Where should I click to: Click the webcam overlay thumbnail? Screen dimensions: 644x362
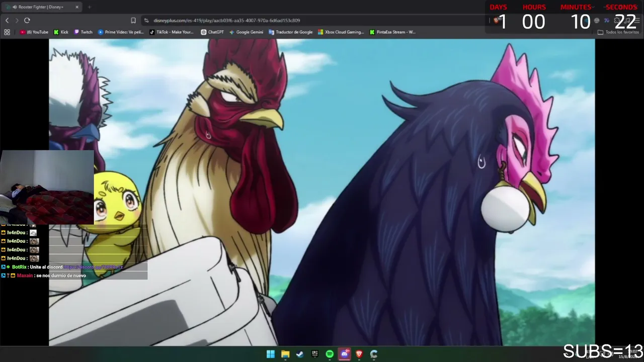(x=47, y=187)
